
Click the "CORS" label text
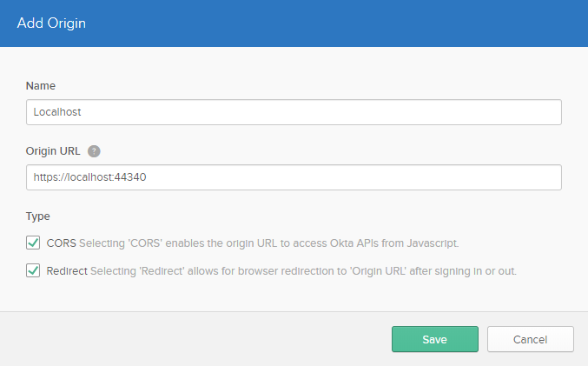point(61,243)
